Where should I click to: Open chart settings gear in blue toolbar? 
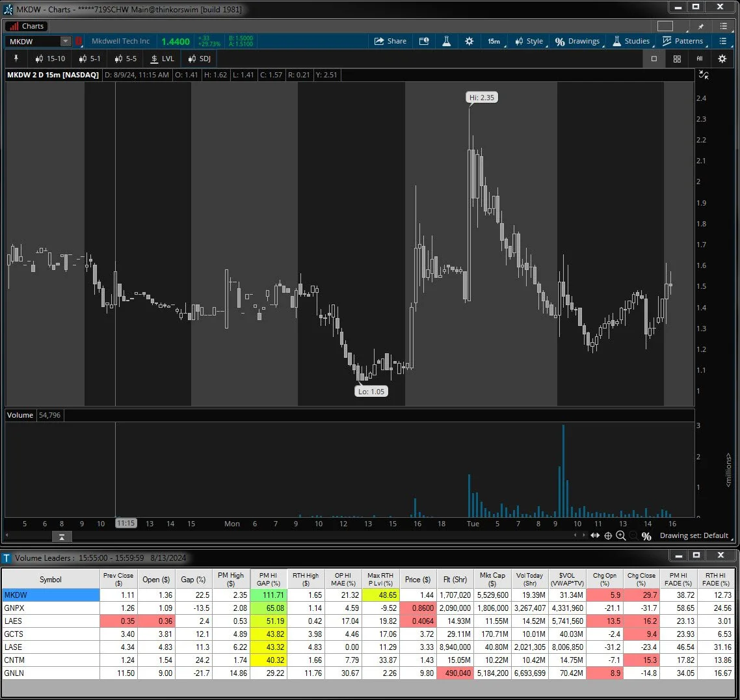click(x=469, y=41)
